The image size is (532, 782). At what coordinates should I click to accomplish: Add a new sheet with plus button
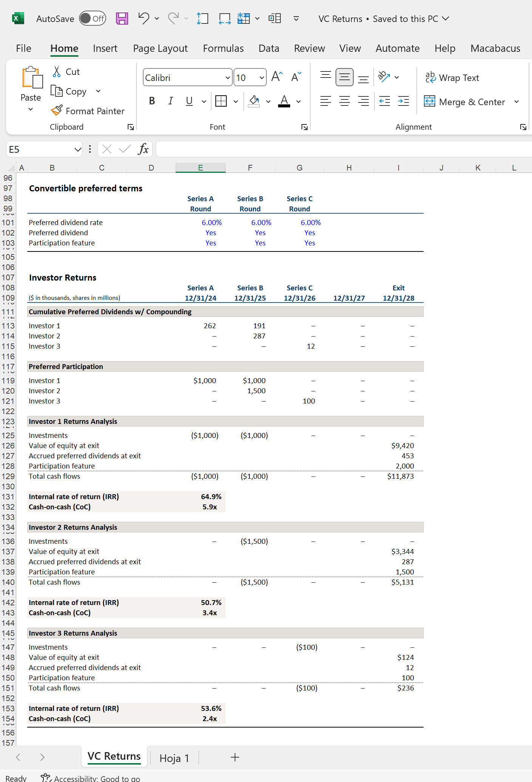235,757
